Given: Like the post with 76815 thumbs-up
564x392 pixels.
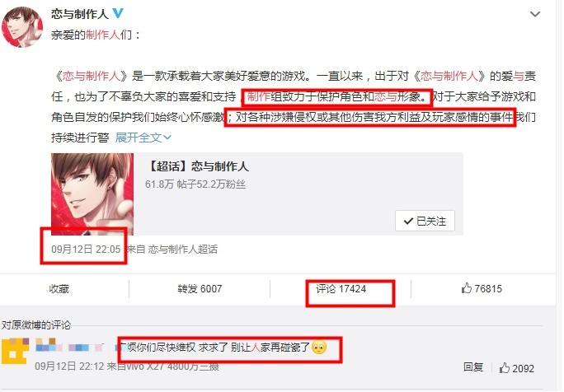Looking at the screenshot, I should coord(482,288).
